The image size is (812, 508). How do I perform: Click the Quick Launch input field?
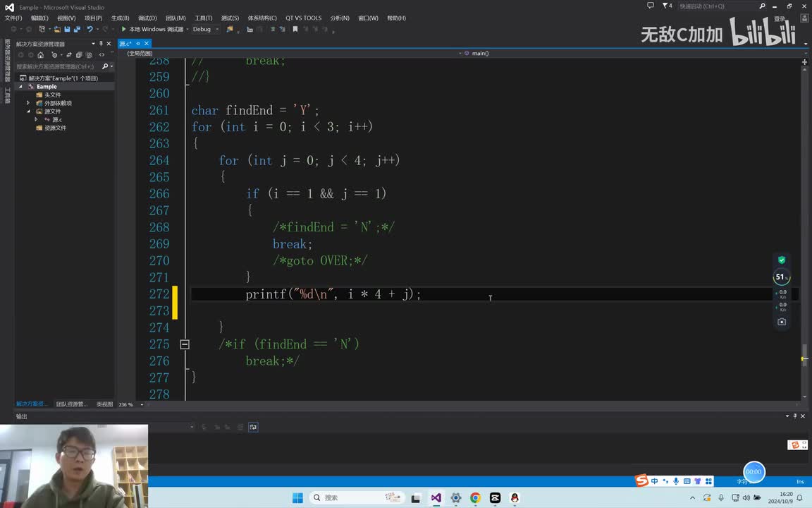718,6
